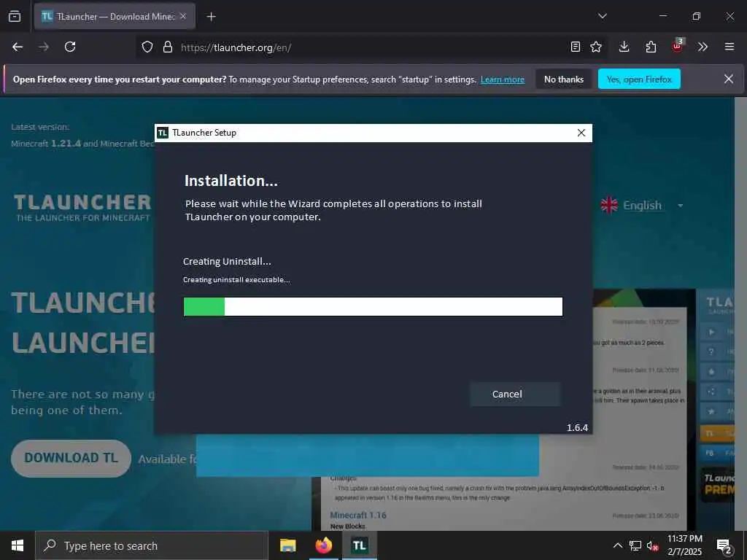Click No thanks in startup notification
Image resolution: width=747 pixels, height=560 pixels.
pos(564,79)
